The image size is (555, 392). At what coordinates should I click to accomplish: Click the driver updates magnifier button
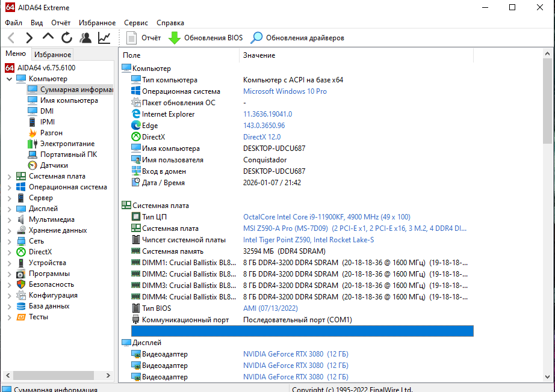[x=298, y=38]
